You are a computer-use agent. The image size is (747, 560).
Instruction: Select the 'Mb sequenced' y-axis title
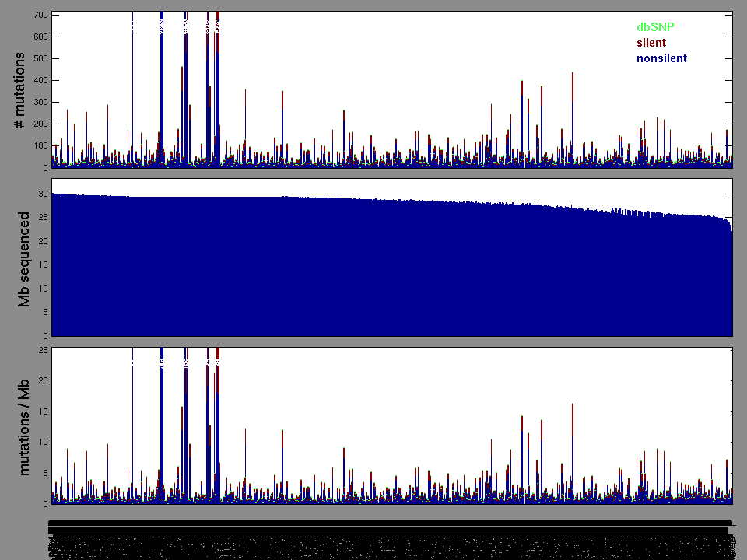(x=25, y=258)
